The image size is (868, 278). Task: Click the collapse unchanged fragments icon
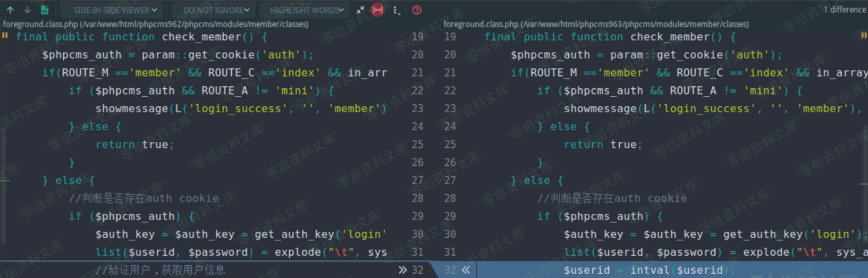tap(360, 10)
